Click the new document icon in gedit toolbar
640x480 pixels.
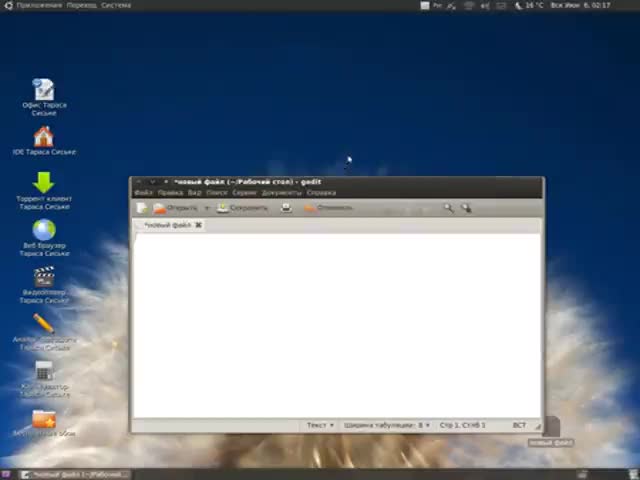click(x=142, y=208)
